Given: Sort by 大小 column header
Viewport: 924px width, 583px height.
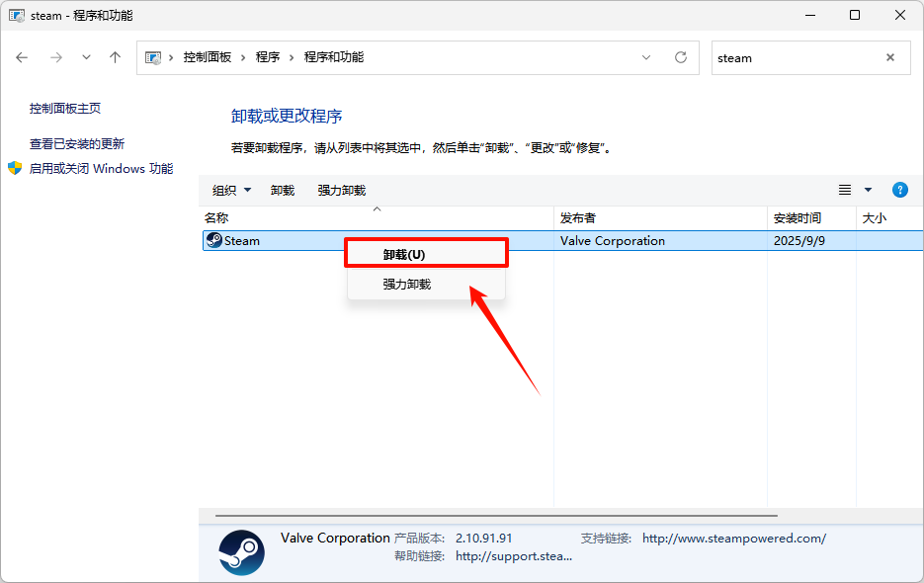Looking at the screenshot, I should tap(889, 218).
